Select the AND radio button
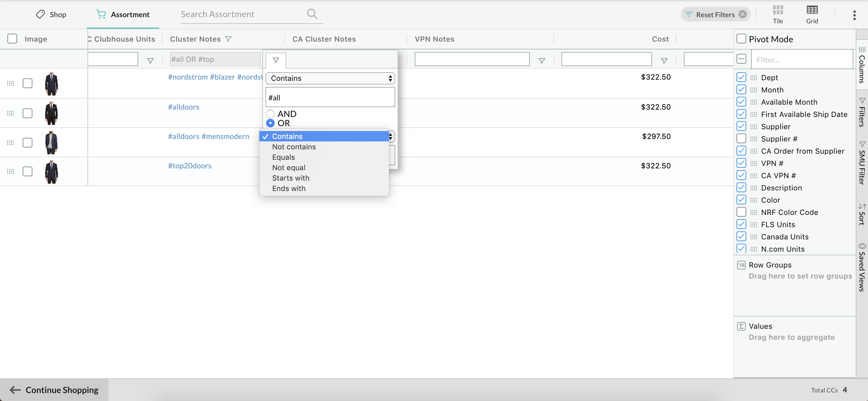The width and height of the screenshot is (868, 401). click(270, 114)
